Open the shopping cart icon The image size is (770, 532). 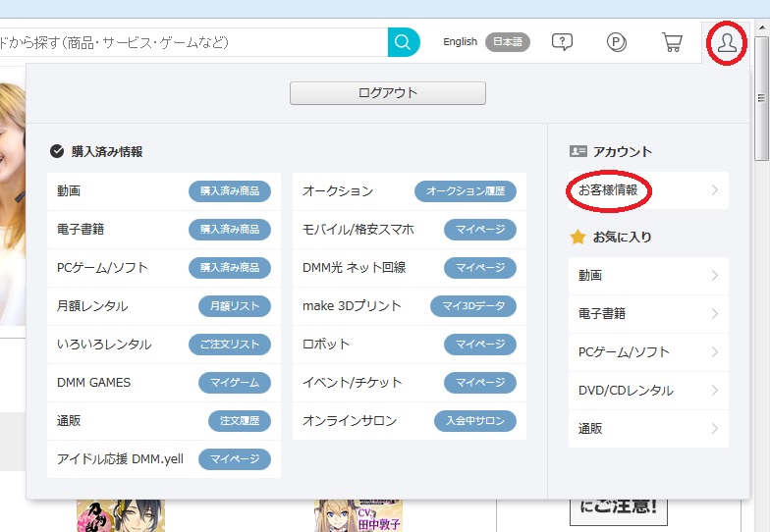click(x=672, y=42)
